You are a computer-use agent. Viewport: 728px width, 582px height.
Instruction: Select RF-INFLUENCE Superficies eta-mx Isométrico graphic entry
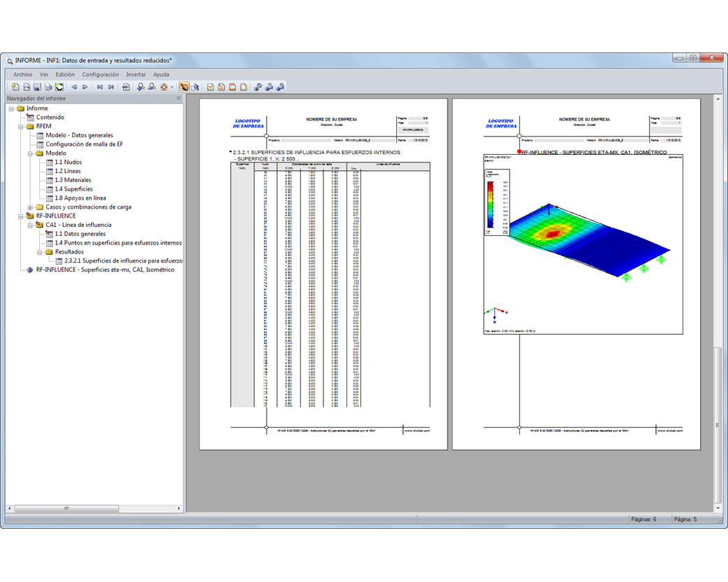105,270
